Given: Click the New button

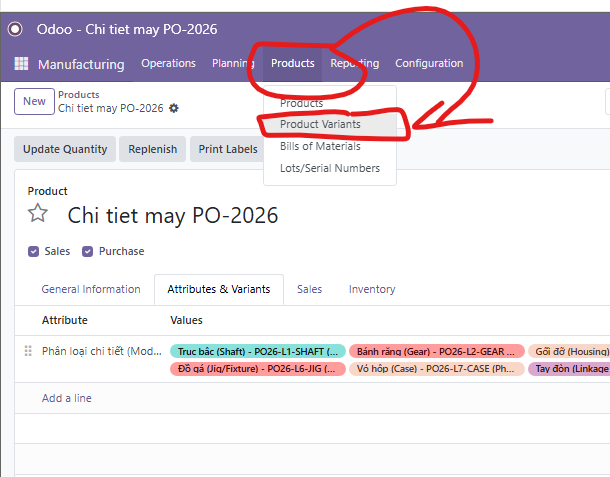Looking at the screenshot, I should (x=34, y=101).
